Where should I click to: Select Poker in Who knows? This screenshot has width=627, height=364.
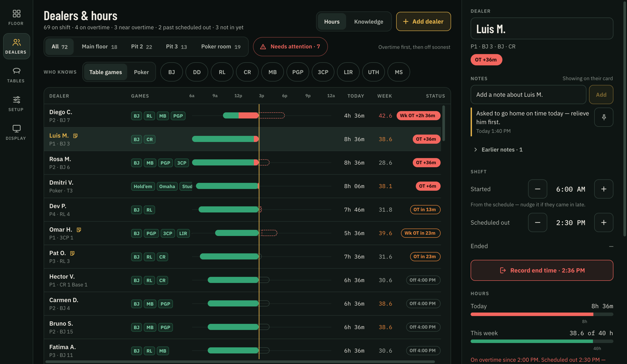[141, 72]
